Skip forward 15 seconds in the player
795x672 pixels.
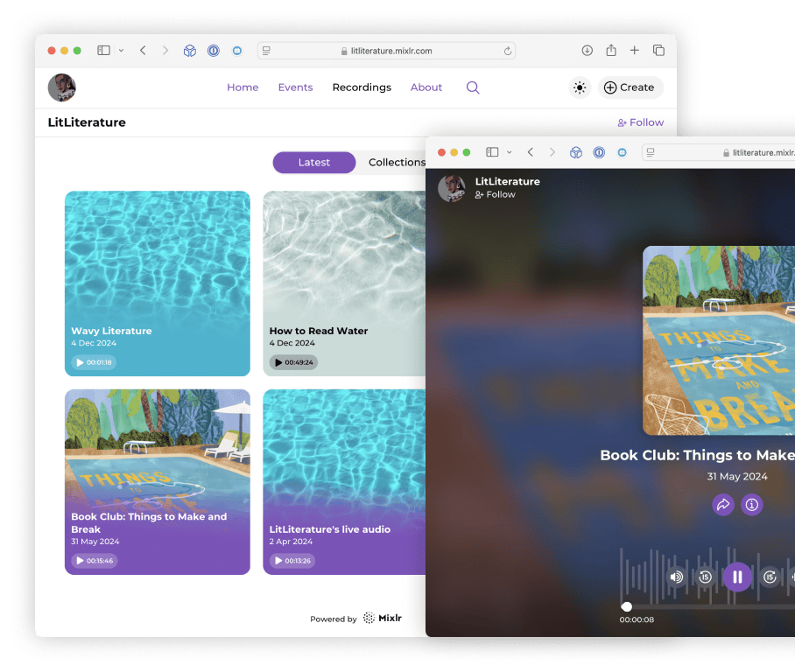tap(770, 577)
